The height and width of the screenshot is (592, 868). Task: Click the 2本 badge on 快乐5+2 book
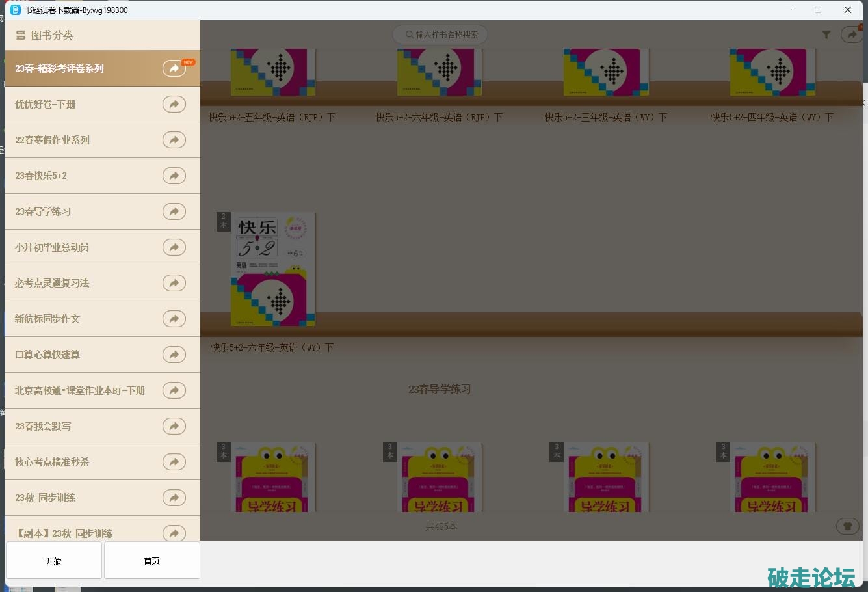224,221
